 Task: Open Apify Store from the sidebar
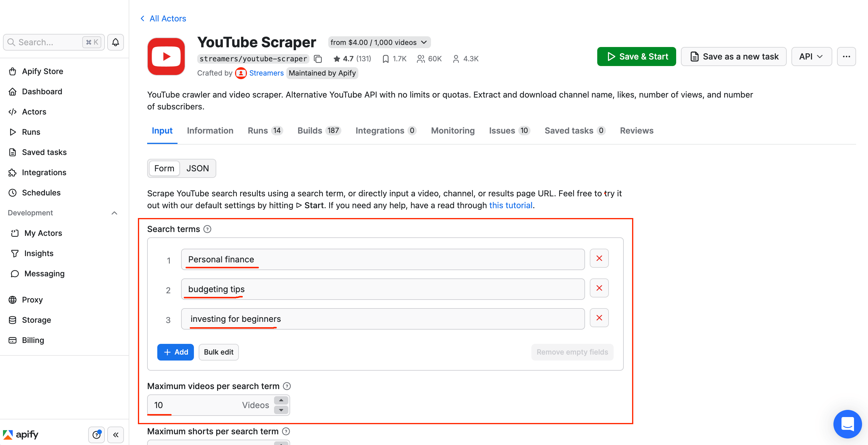[x=43, y=71]
